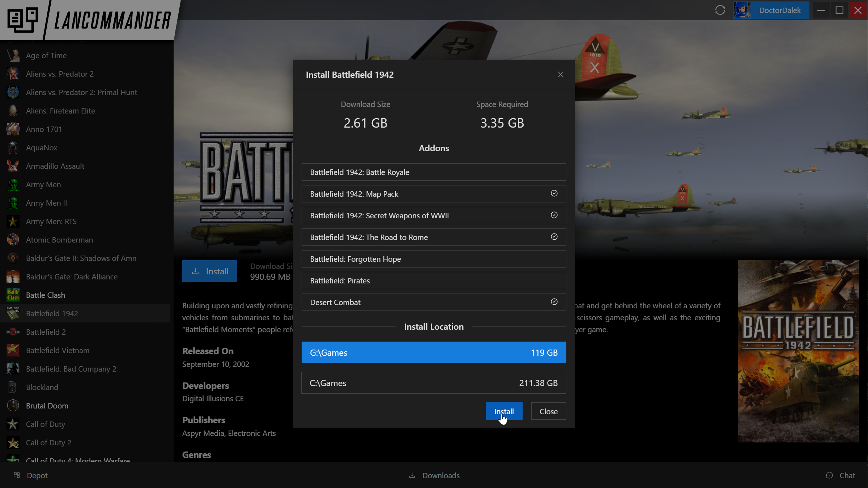Open DoctorDalek's profile avatar
Viewport: 868px width, 488px height.
pyautogui.click(x=742, y=10)
